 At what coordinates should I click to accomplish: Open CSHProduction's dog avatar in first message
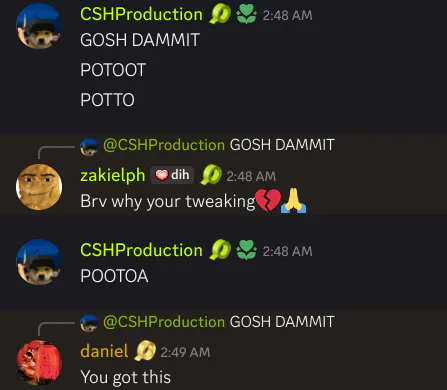(x=39, y=26)
